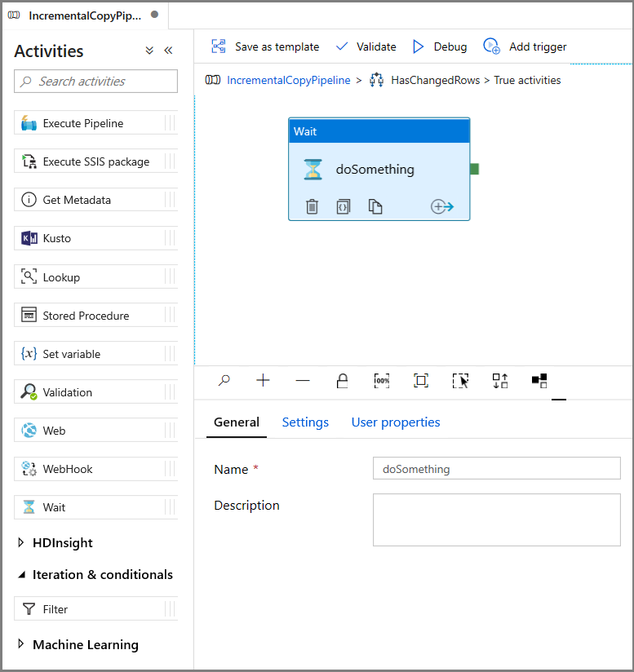Collapse the Activities pane

coord(168,51)
